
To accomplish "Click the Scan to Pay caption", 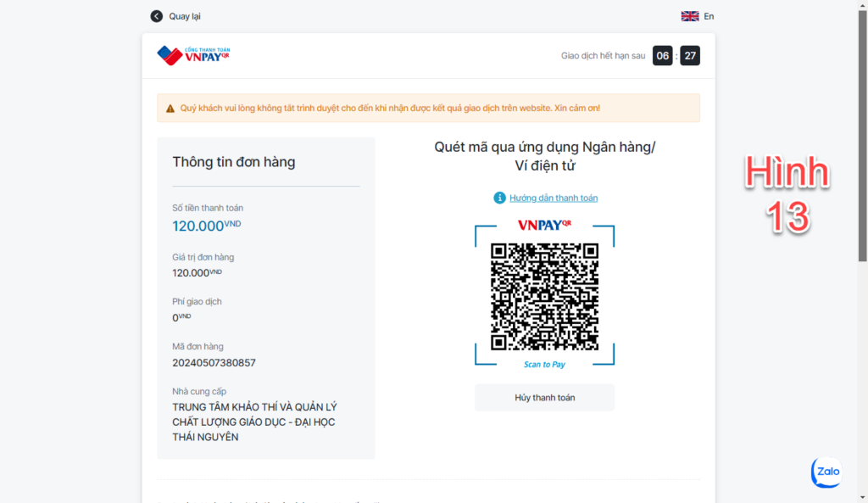I will click(545, 365).
